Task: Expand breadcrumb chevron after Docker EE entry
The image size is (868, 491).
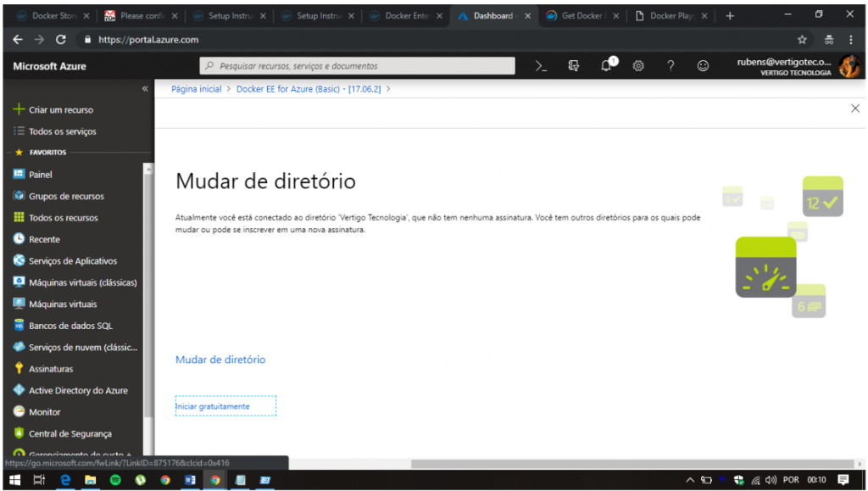Action: [x=388, y=89]
